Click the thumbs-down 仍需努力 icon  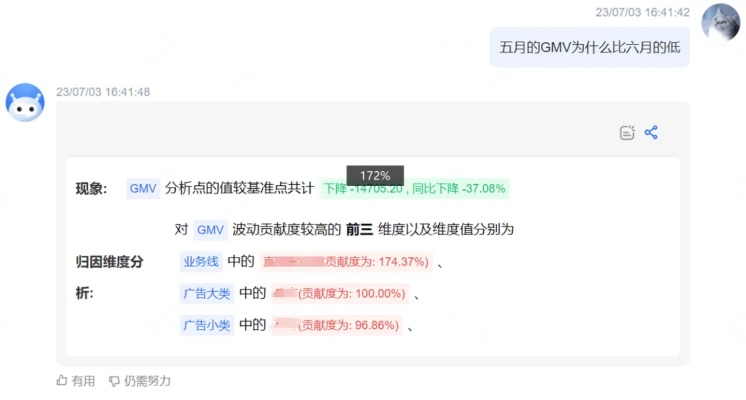[115, 381]
